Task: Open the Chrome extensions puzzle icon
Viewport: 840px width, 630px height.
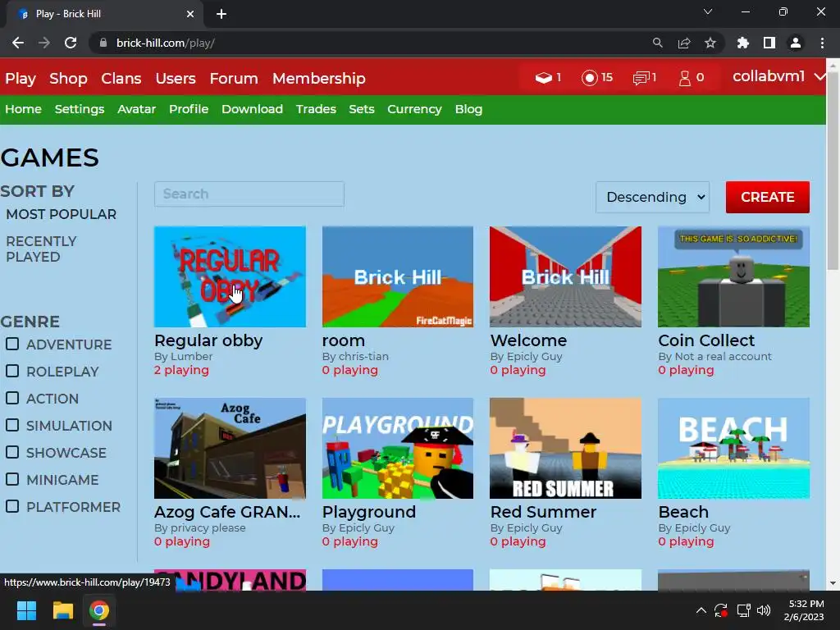Action: pyautogui.click(x=743, y=43)
